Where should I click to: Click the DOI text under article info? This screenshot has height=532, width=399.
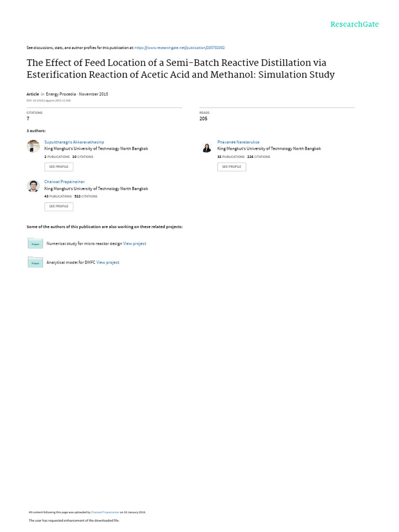click(48, 100)
